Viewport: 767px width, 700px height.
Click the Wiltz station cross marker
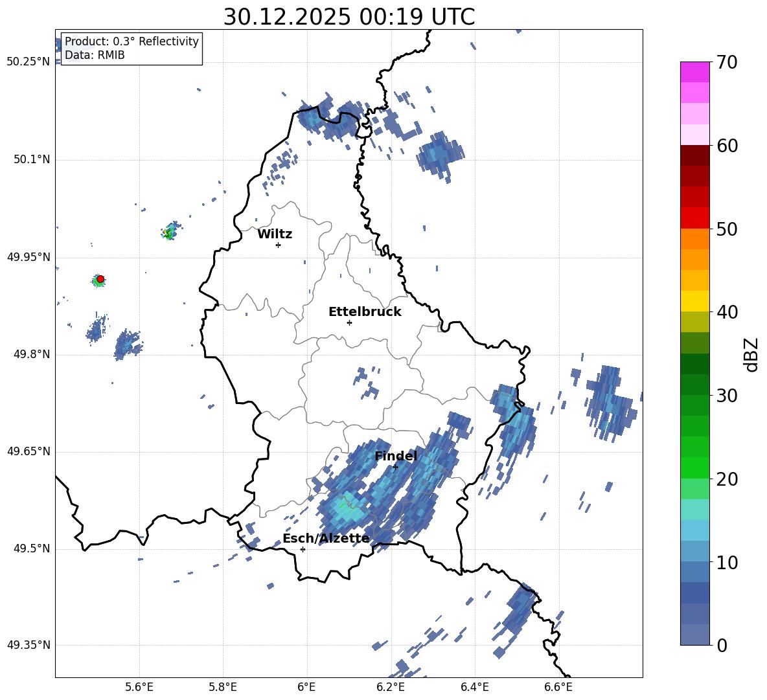click(x=278, y=245)
